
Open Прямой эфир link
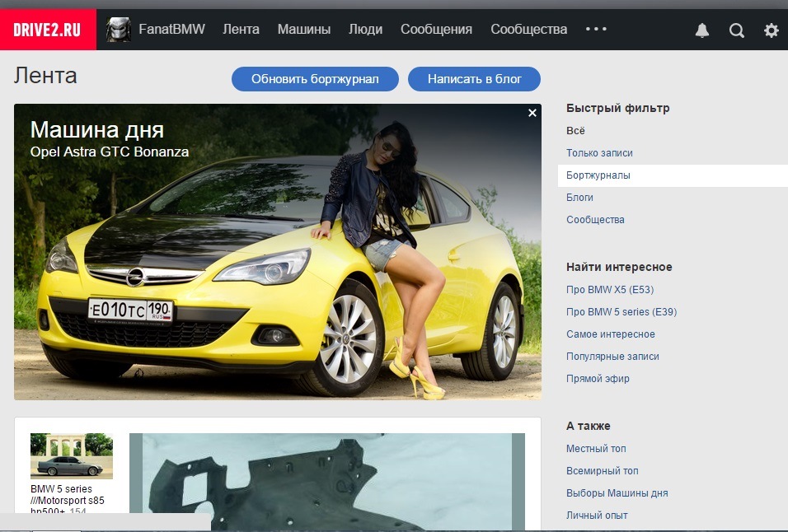(x=598, y=379)
